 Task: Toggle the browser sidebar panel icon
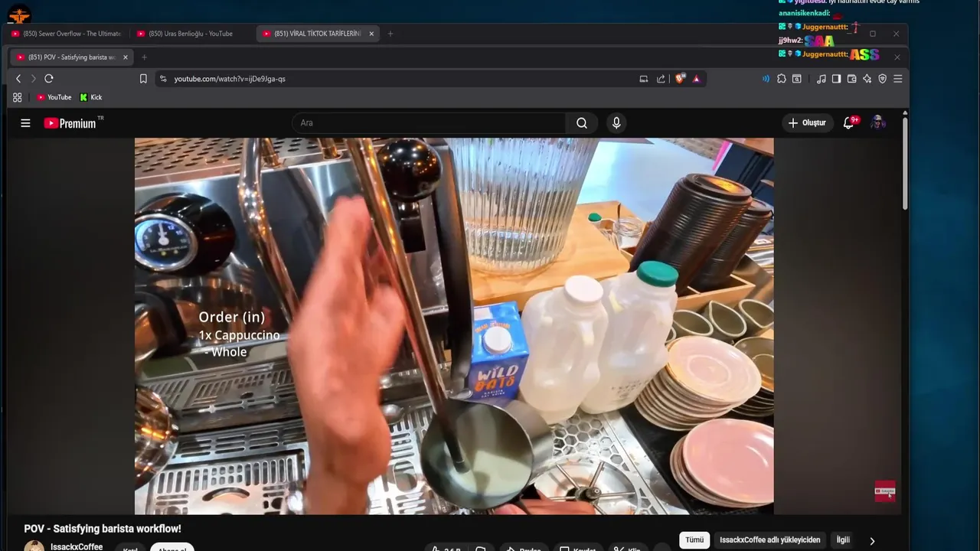tap(836, 79)
